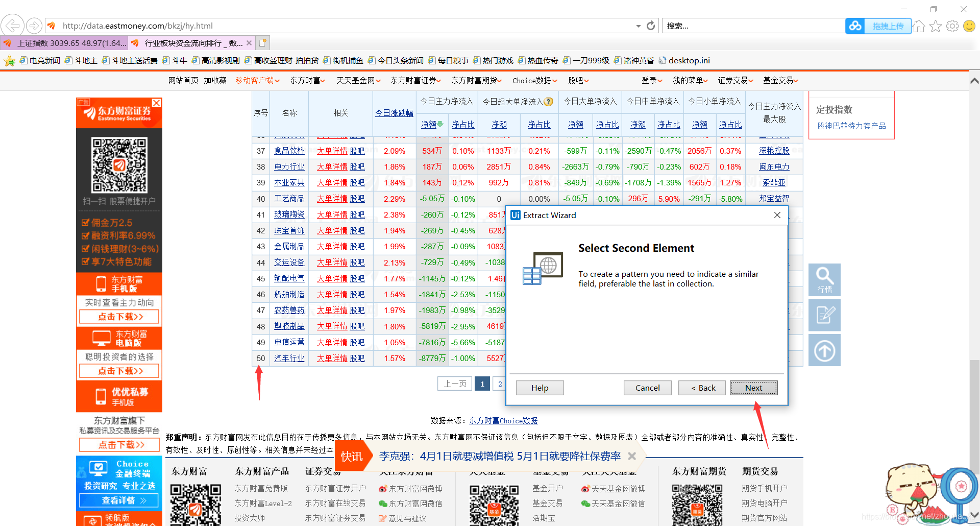Click the back-to-top arrow widget
The image size is (980, 526).
click(824, 350)
